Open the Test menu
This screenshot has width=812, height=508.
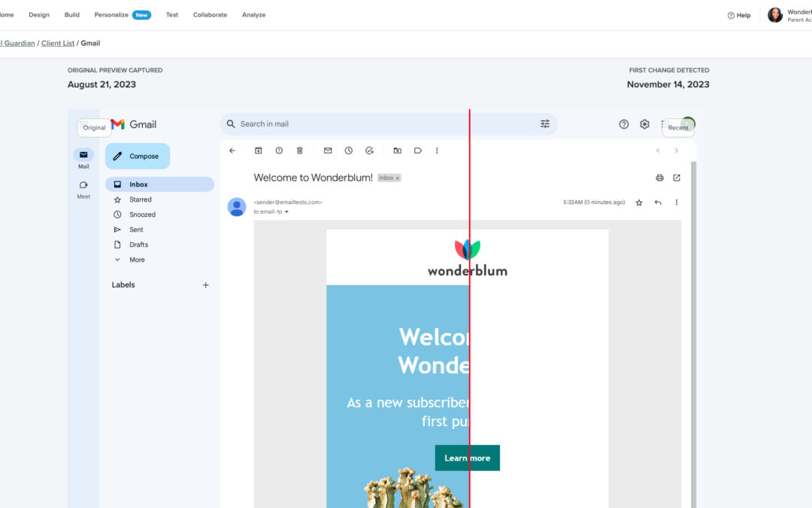tap(172, 15)
